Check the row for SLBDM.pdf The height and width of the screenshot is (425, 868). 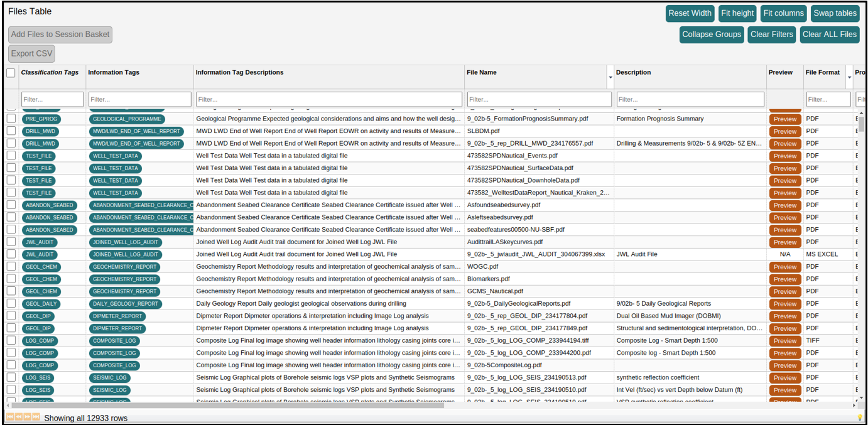tap(11, 131)
